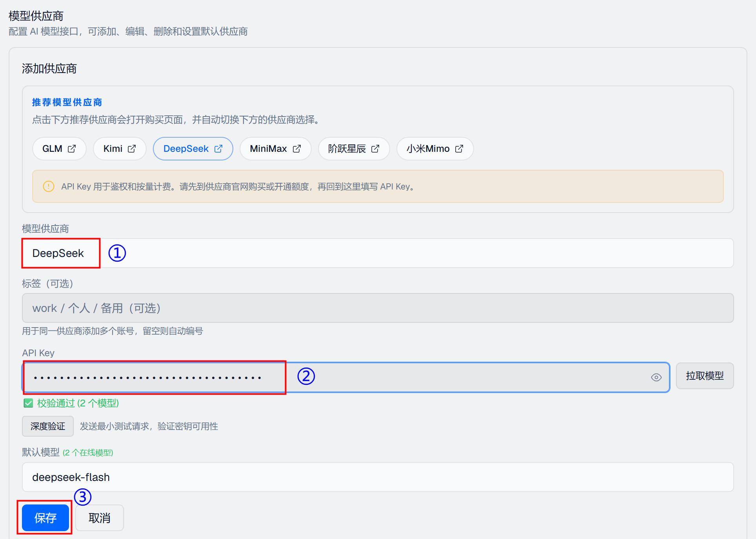The image size is (756, 539).
Task: Click the 校验通过 (2 个模型) status text
Action: point(78,403)
